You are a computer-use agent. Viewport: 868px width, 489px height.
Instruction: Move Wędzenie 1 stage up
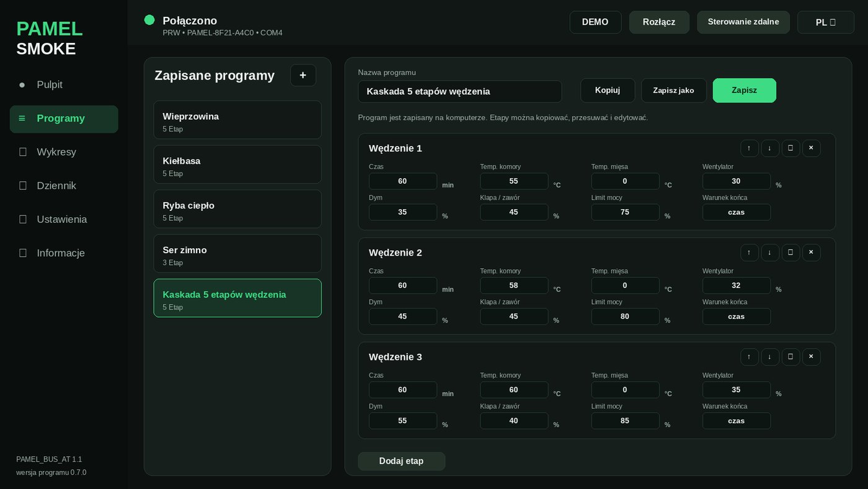pos(749,148)
